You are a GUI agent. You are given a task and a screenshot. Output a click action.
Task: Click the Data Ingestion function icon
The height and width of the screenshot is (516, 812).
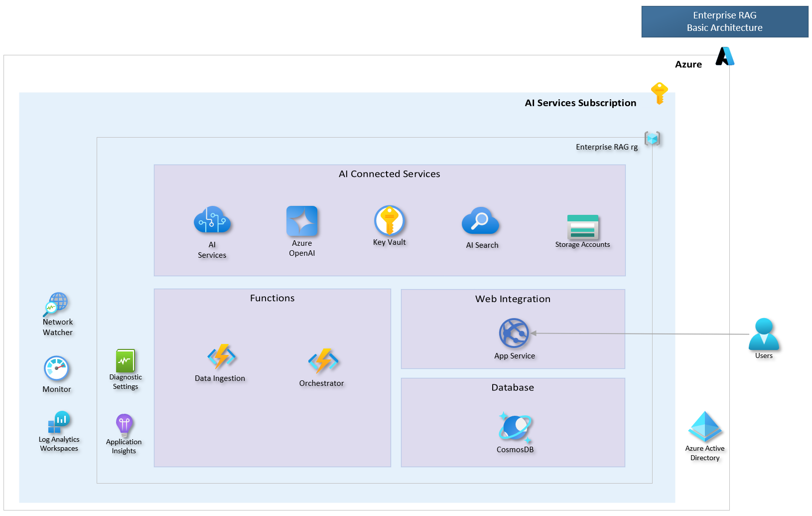221,356
